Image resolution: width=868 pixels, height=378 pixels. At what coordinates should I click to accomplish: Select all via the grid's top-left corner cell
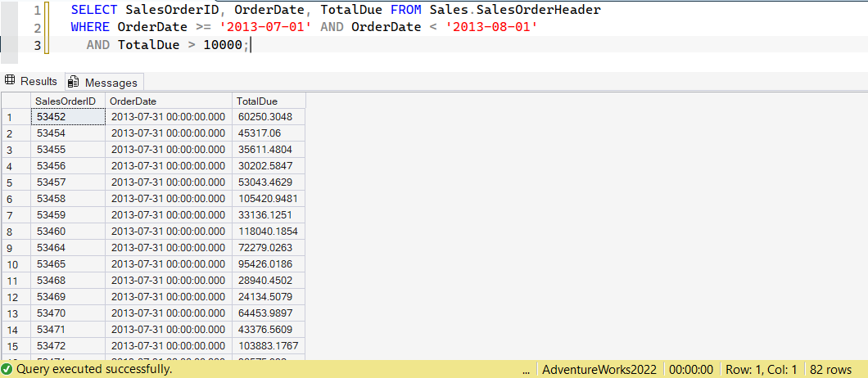(x=16, y=101)
